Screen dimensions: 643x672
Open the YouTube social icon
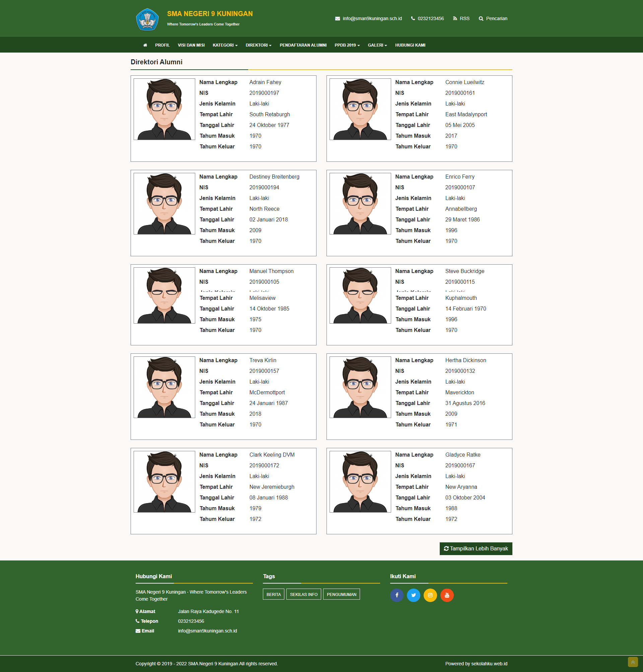pos(447,595)
